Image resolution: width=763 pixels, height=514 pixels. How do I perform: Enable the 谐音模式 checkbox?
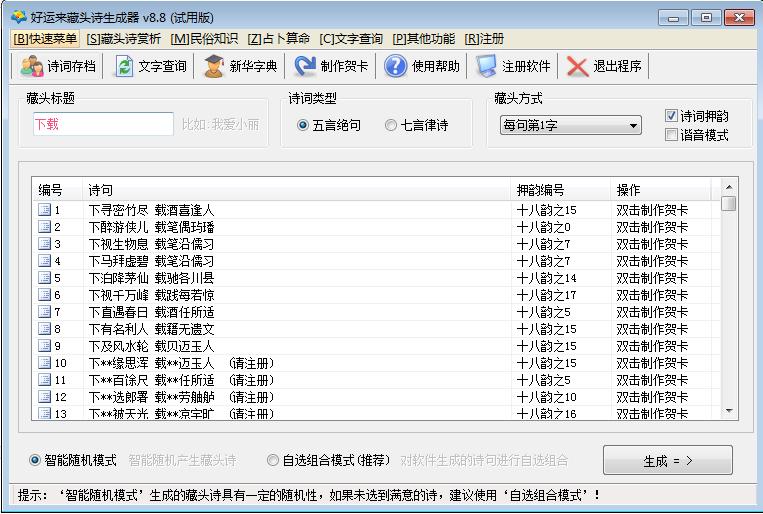(x=672, y=135)
